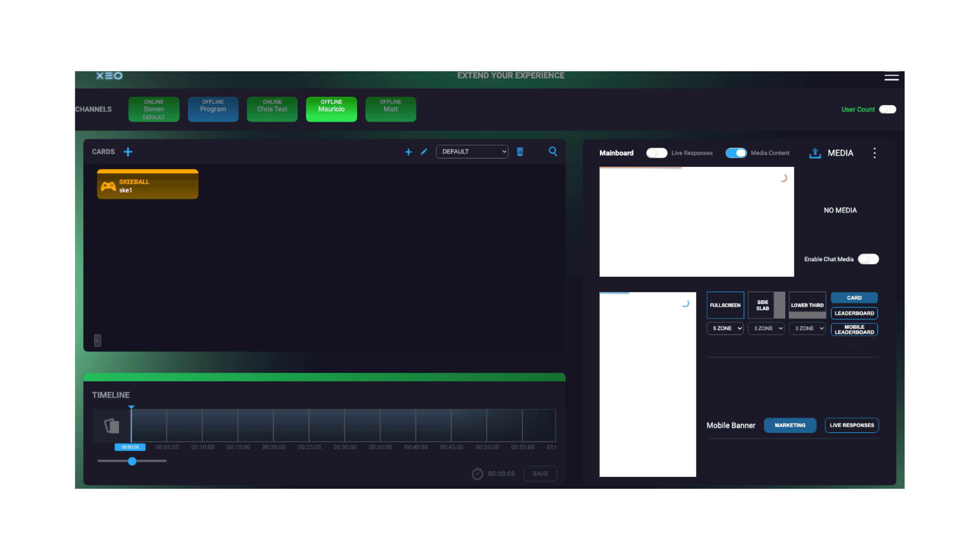This screenshot has height=560, width=980.
Task: Add a new card group with the plus before the pencil
Action: [x=408, y=152]
